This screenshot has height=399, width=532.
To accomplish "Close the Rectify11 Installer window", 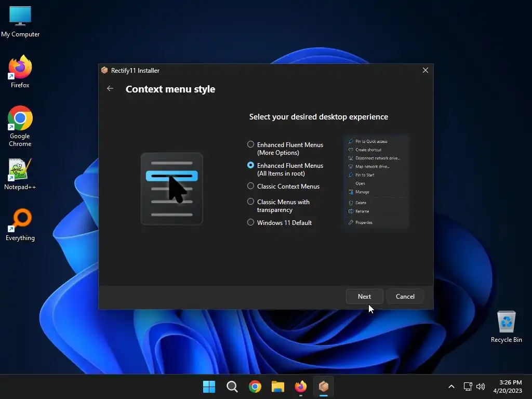I will [x=425, y=70].
